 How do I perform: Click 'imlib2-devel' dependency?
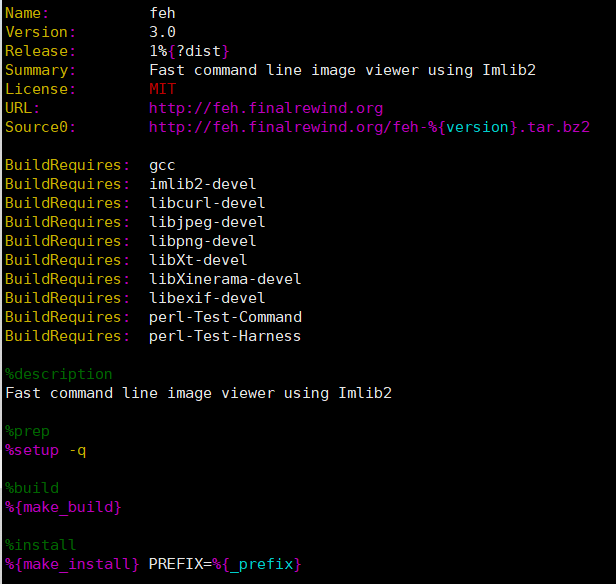pyautogui.click(x=203, y=184)
